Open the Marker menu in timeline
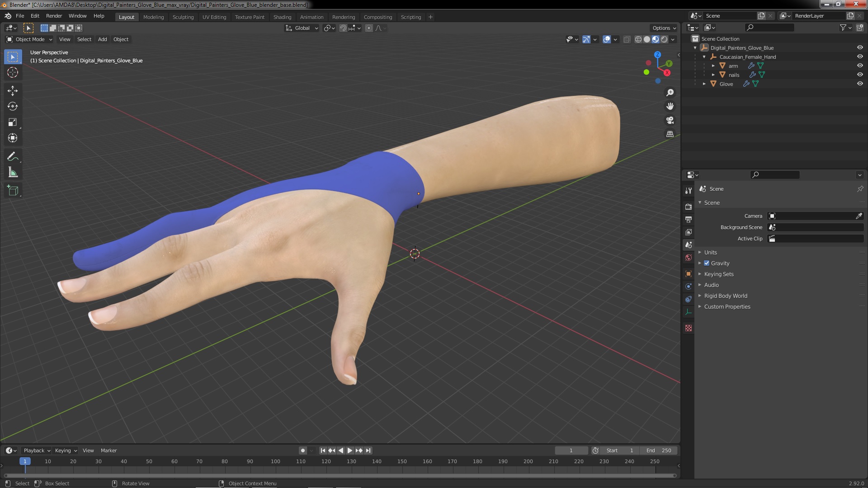 pos(108,450)
